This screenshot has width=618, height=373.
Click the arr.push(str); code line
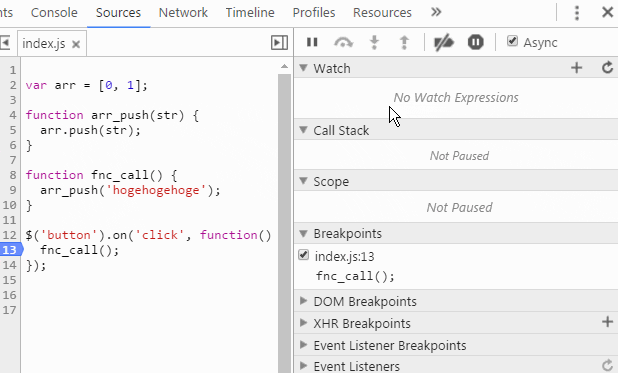pos(90,130)
